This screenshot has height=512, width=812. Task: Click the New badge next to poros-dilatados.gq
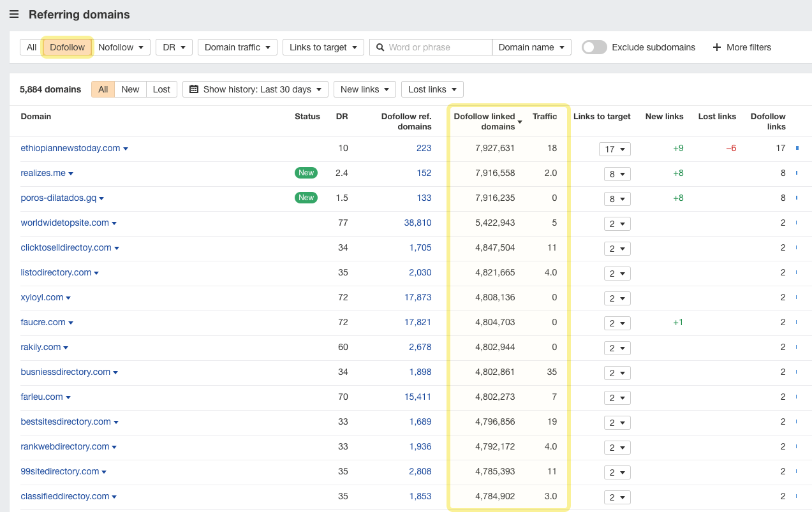306,197
